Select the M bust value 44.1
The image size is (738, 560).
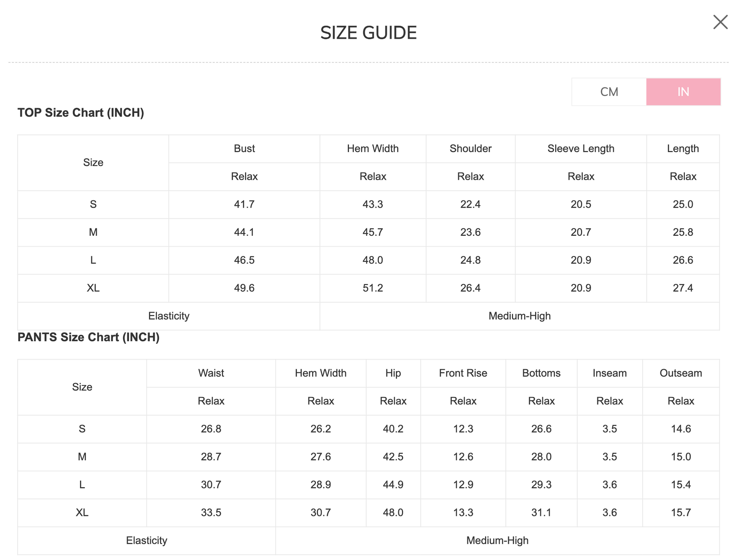coord(244,232)
